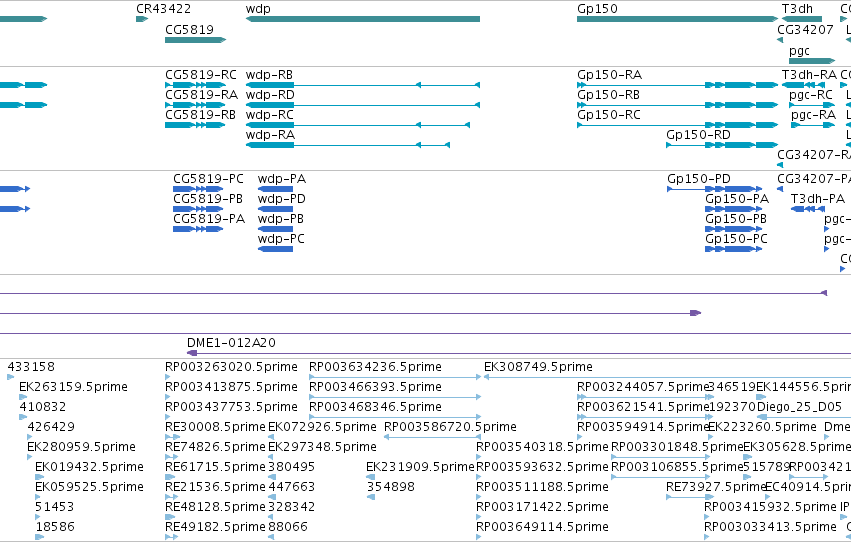Open EST RP003437753.5prime
This screenshot has height=542, width=851.
coord(168,417)
